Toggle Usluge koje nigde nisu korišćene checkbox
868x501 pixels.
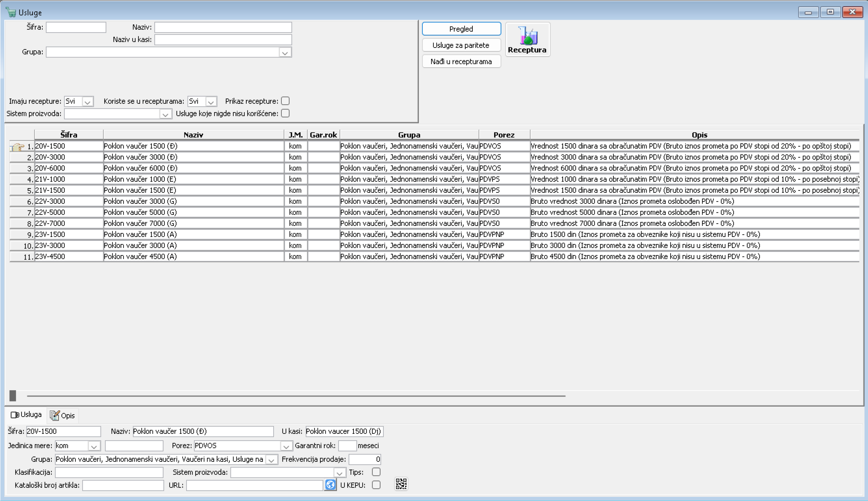click(285, 113)
